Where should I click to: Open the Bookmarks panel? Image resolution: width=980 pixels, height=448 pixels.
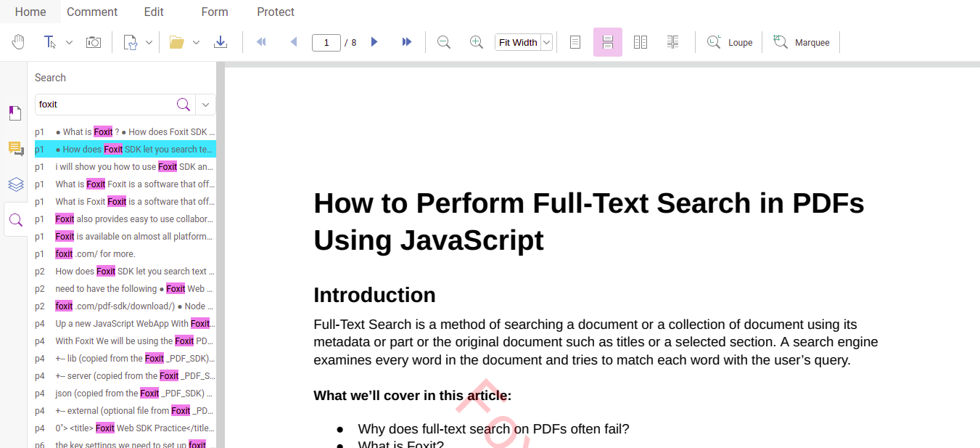point(15,113)
